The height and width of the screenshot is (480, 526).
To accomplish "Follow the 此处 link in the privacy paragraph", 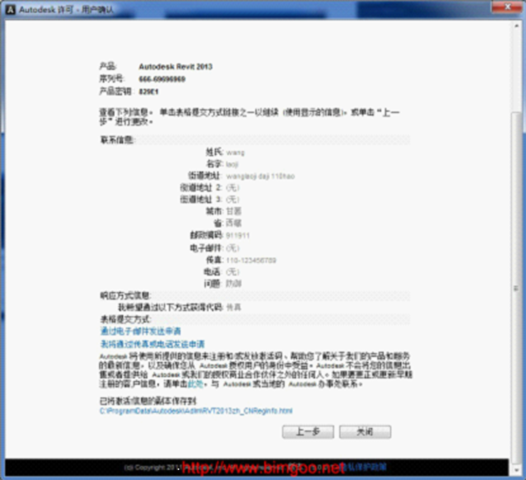I will click(x=195, y=384).
